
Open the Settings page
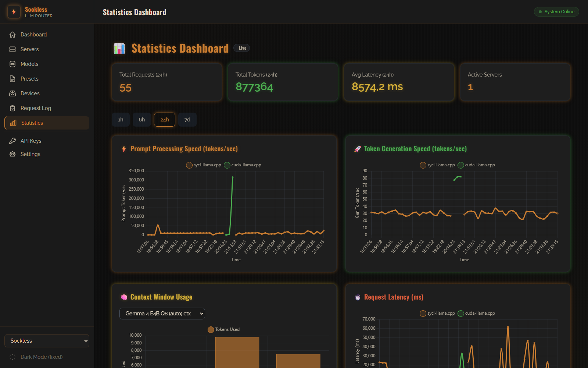tap(47, 154)
